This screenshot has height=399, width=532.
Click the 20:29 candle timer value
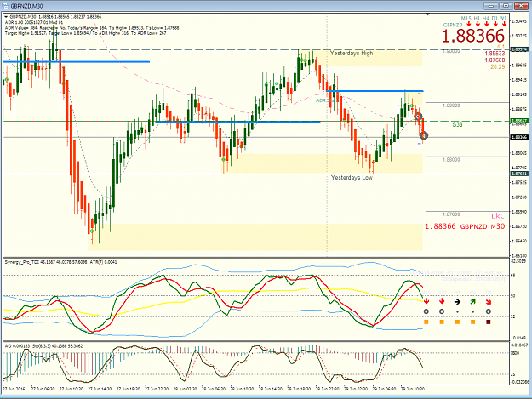pyautogui.click(x=498, y=66)
